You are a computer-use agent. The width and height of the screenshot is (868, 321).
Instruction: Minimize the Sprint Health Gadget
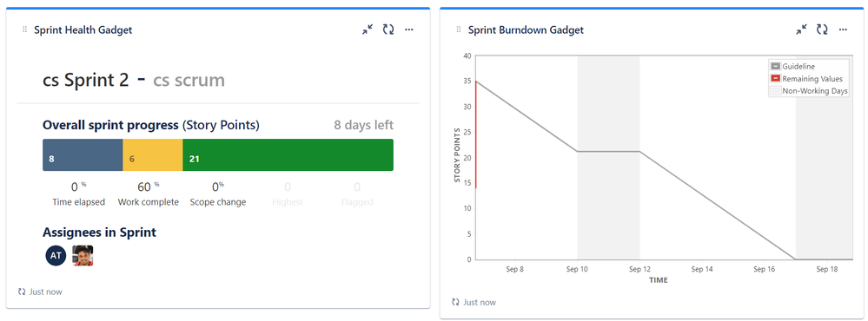click(368, 29)
